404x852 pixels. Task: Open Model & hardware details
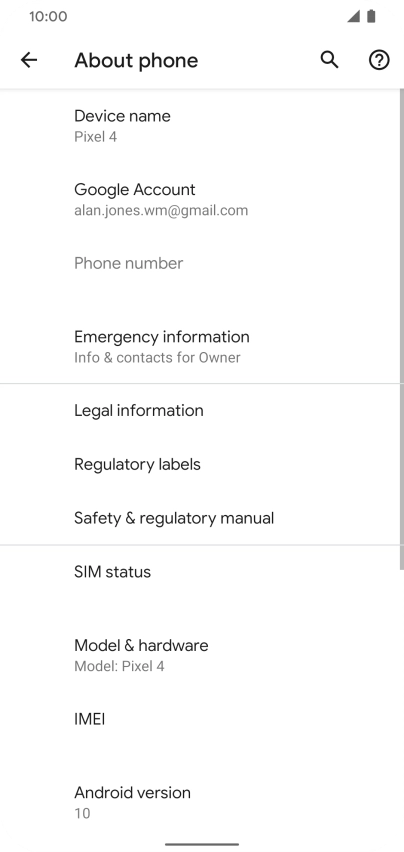pyautogui.click(x=200, y=655)
